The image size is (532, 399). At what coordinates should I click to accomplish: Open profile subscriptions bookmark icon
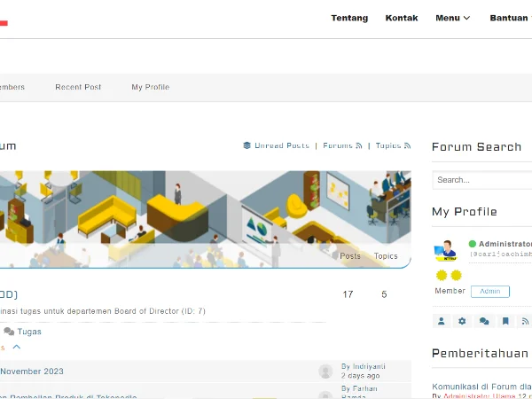505,321
